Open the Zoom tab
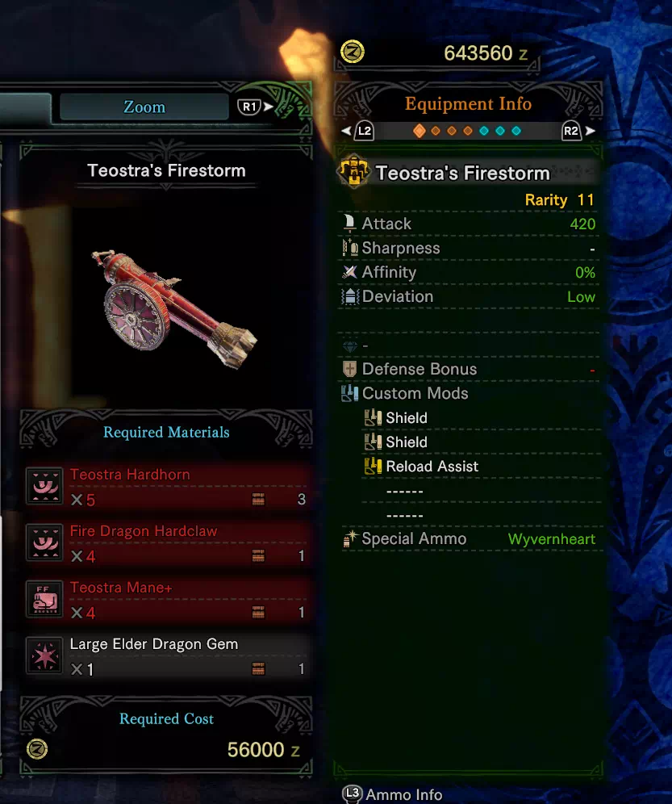This screenshot has width=672, height=804. [144, 107]
